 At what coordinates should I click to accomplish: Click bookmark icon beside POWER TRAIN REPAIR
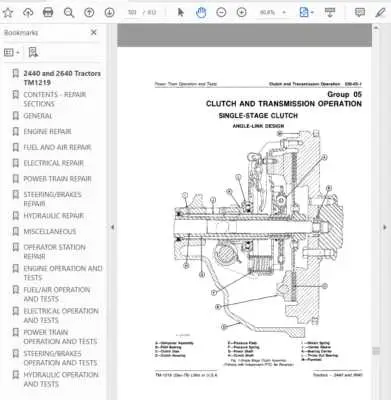click(x=15, y=179)
